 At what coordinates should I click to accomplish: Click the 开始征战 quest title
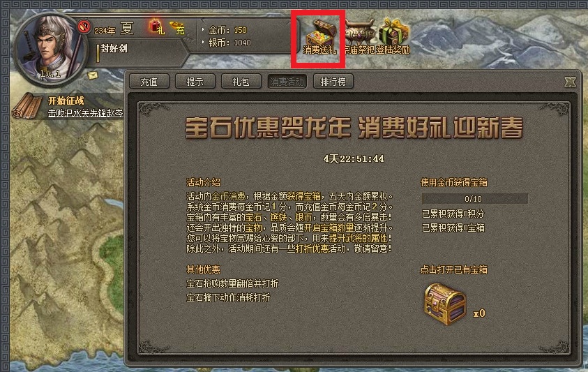[x=66, y=101]
